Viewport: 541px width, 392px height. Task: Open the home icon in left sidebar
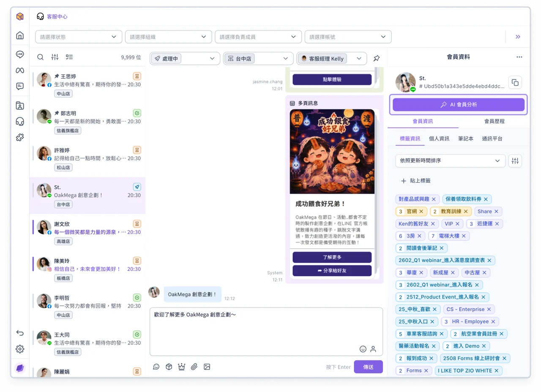point(20,35)
